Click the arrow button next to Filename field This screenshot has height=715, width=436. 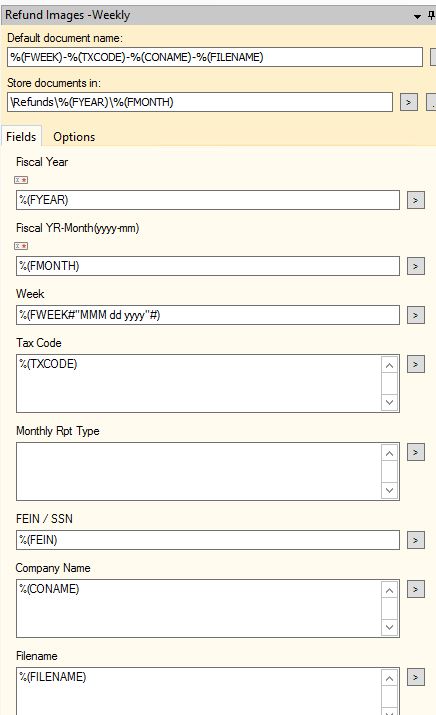pos(415,677)
